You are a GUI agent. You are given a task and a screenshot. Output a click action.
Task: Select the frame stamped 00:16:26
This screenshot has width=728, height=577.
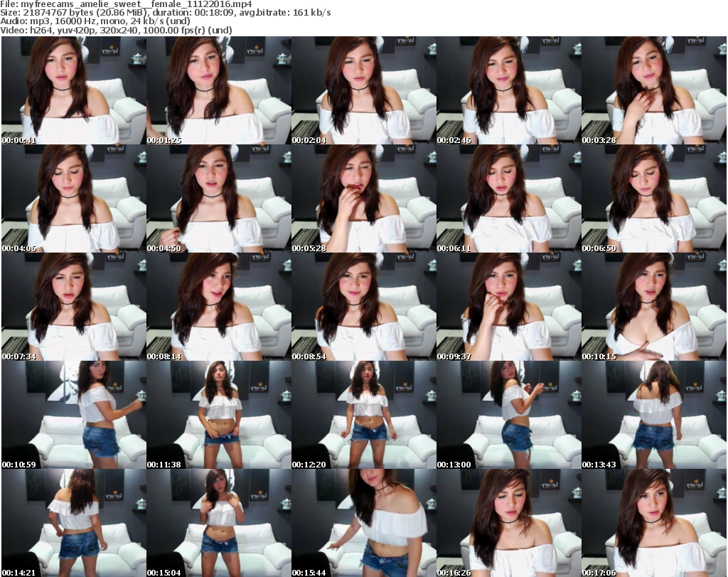(508, 523)
